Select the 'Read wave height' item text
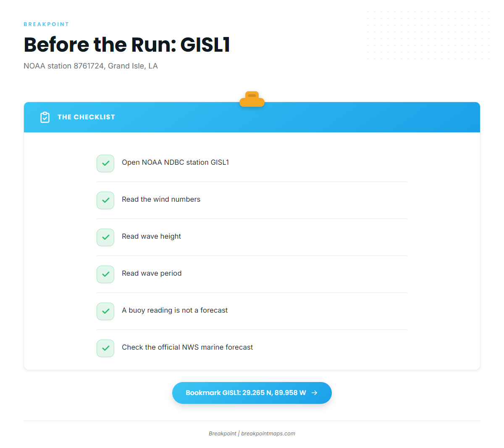Viewport: 504px width, 448px height. pos(151,237)
